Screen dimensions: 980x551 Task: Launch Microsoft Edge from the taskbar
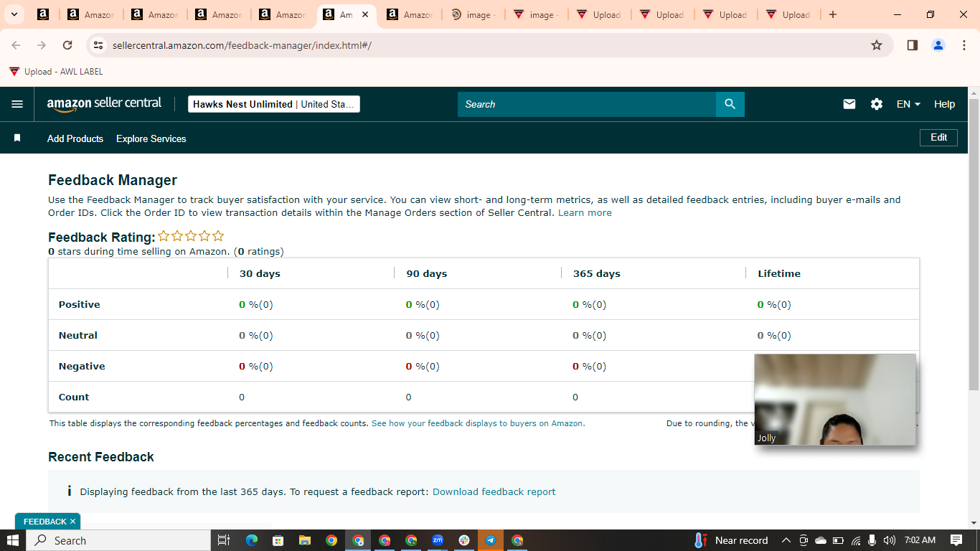(x=252, y=540)
